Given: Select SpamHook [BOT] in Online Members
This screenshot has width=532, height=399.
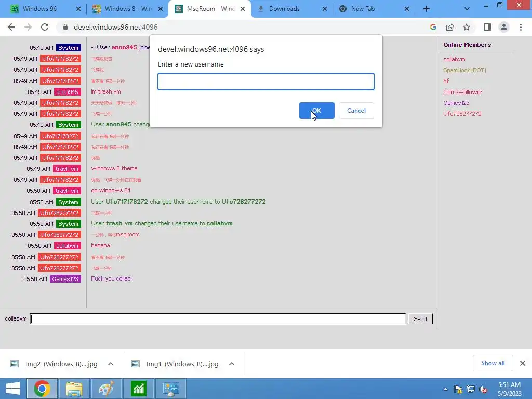Looking at the screenshot, I should [x=464, y=70].
